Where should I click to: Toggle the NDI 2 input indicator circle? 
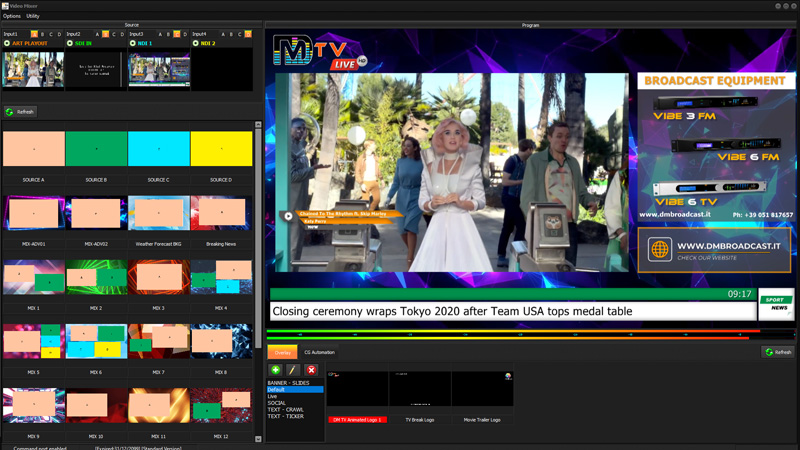pos(195,43)
